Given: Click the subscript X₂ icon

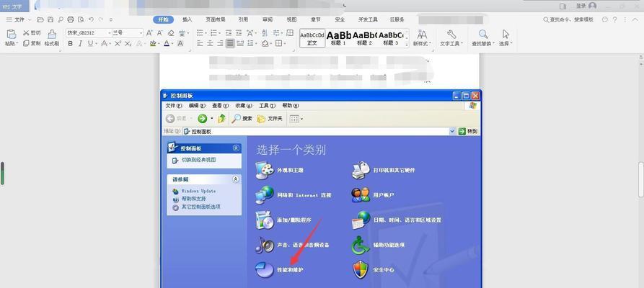Looking at the screenshot, I should coord(128,43).
